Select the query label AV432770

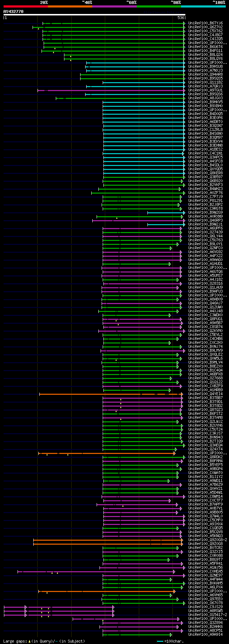click(13, 11)
